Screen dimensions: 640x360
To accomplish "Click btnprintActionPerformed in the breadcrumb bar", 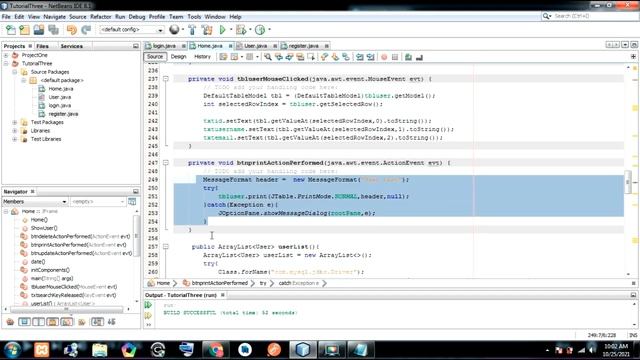I will [x=220, y=283].
